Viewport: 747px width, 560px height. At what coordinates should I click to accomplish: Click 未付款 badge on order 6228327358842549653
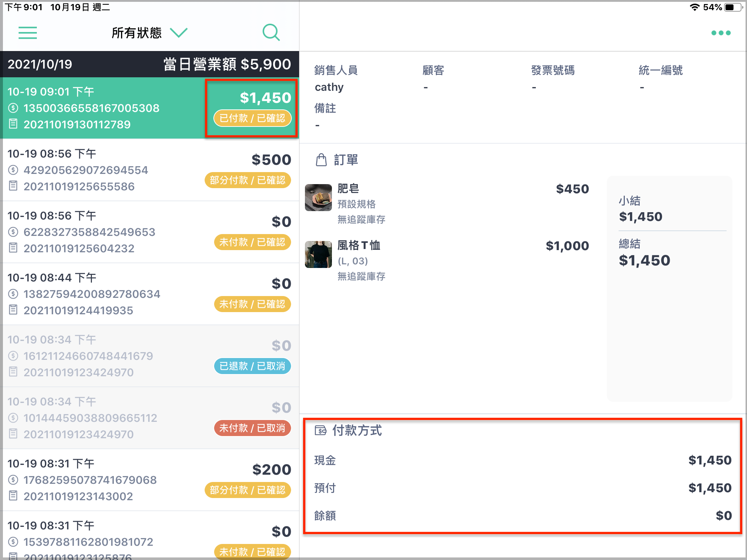pyautogui.click(x=252, y=242)
